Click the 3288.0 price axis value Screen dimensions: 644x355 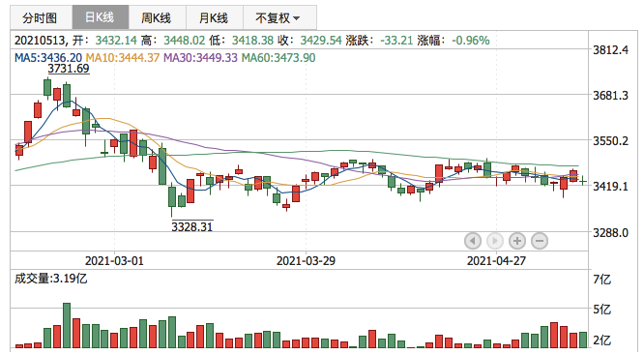[x=611, y=233]
